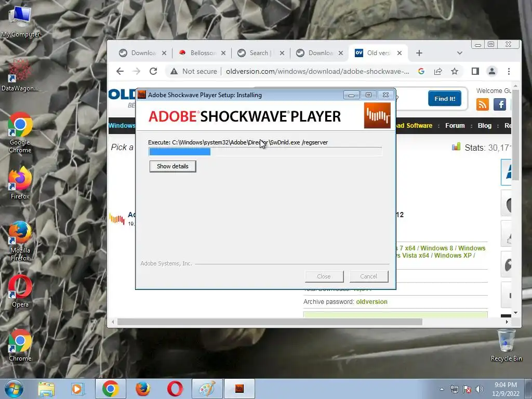Switch to Chrome in taskbar
Image resolution: width=532 pixels, height=399 pixels.
coord(110,389)
